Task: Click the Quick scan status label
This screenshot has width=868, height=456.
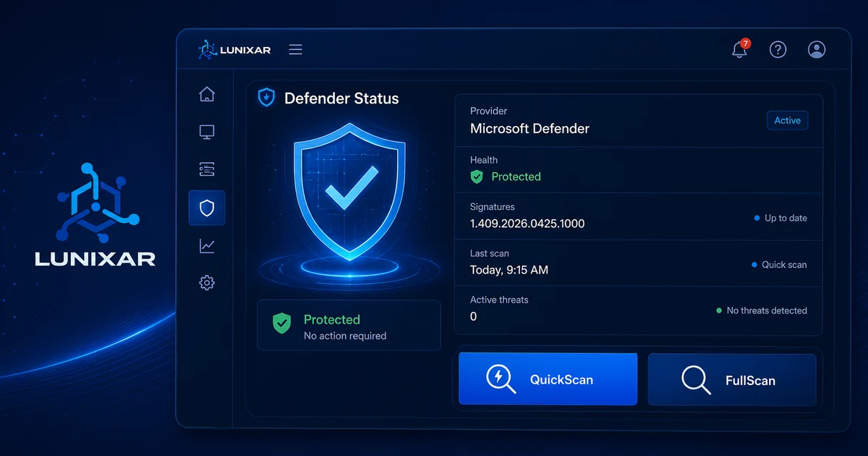Action: [x=779, y=265]
